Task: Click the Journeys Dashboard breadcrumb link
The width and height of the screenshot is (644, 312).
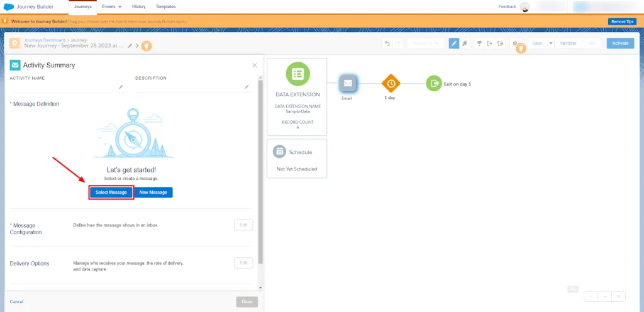Action: pos(45,40)
